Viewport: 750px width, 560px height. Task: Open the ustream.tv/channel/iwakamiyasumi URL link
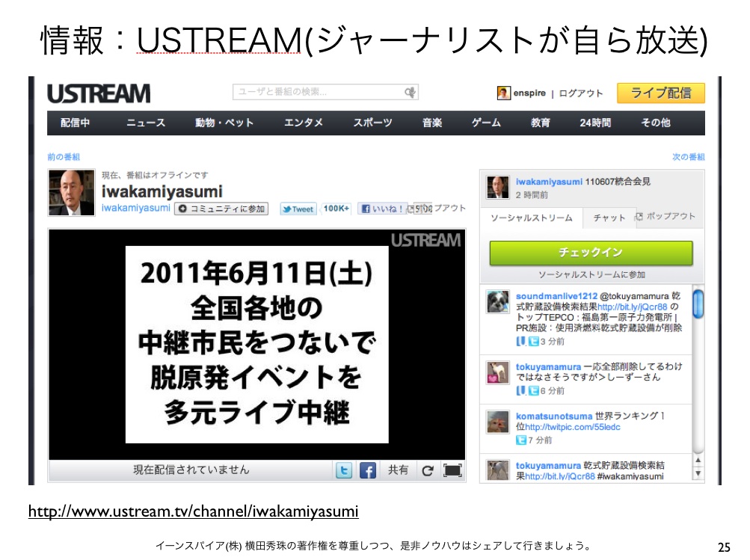tap(193, 511)
